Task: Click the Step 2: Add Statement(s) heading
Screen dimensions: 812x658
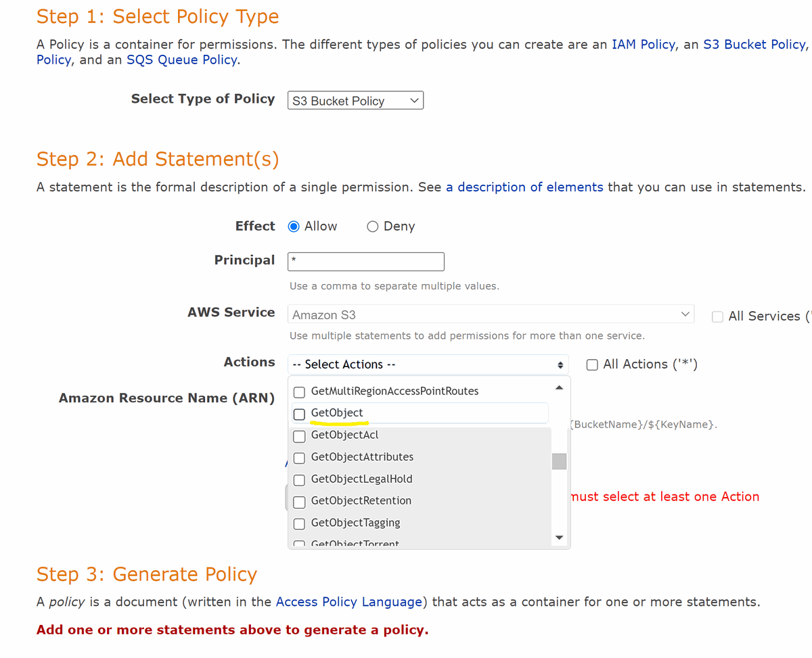Action: click(x=158, y=159)
